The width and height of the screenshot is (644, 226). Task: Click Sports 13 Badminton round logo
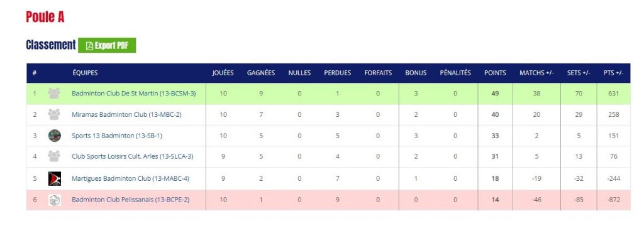(x=54, y=136)
